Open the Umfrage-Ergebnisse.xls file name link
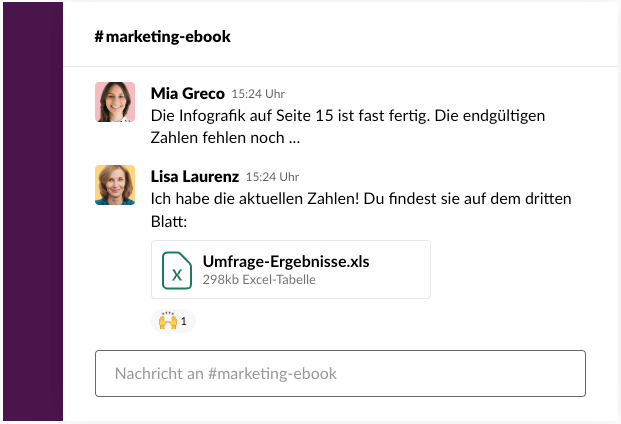 click(x=285, y=261)
